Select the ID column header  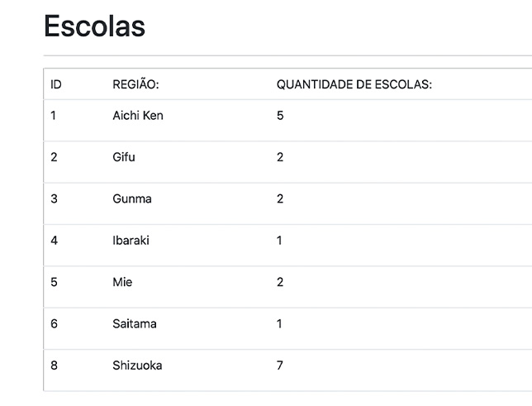[x=56, y=84]
